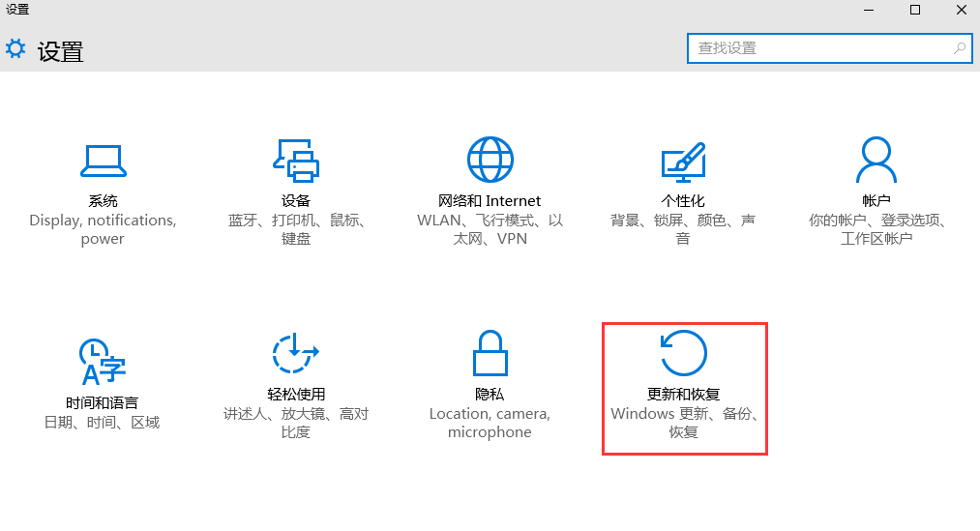Open the 帐户 person icon
980x531 pixels.
click(x=876, y=160)
